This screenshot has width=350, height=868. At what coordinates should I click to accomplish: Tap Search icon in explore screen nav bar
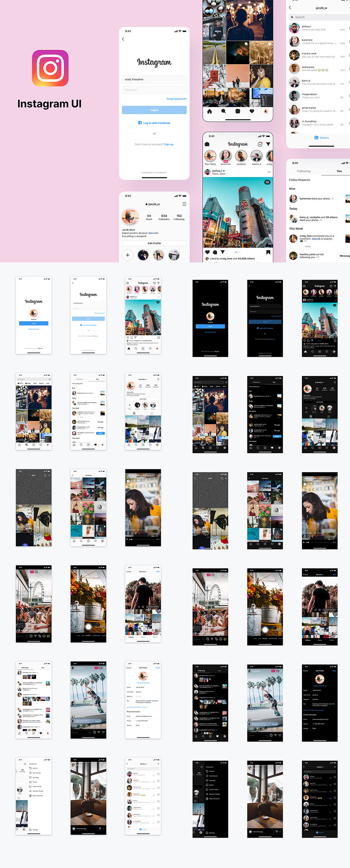(x=224, y=111)
